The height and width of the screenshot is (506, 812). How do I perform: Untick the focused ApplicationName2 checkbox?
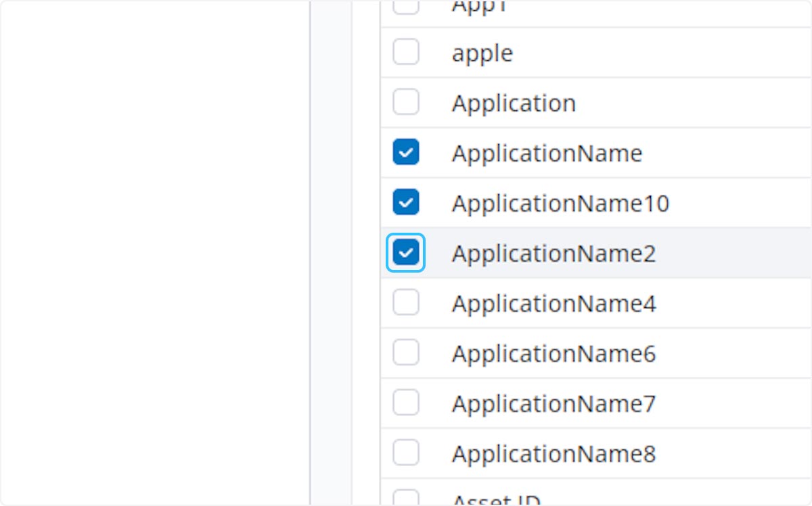pyautogui.click(x=406, y=253)
